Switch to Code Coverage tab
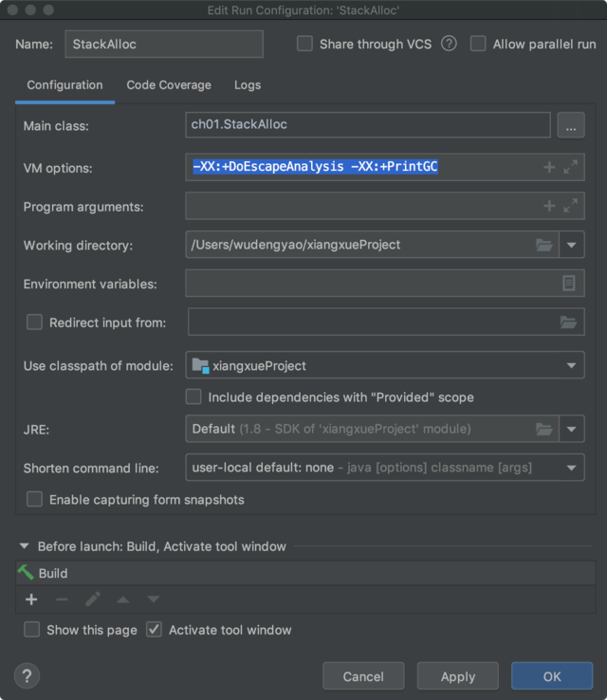 point(169,85)
